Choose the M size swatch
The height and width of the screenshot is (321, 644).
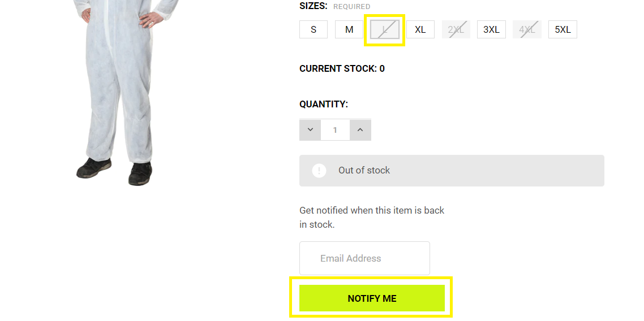point(349,29)
